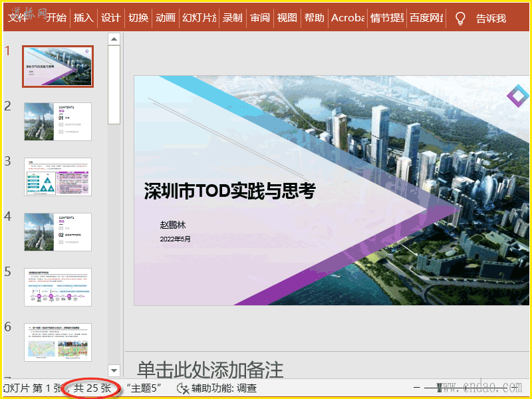532x399 pixels.
Task: Open the 插入 ribbon tab
Action: (84, 18)
